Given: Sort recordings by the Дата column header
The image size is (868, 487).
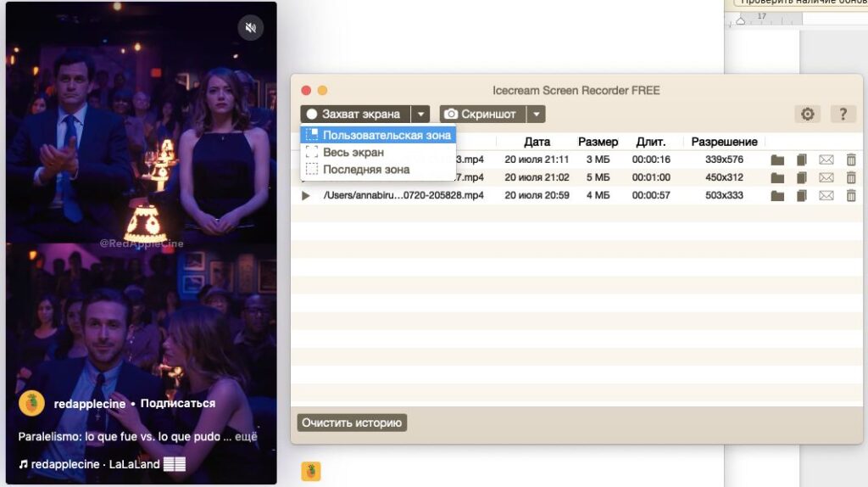Looking at the screenshot, I should coord(537,142).
